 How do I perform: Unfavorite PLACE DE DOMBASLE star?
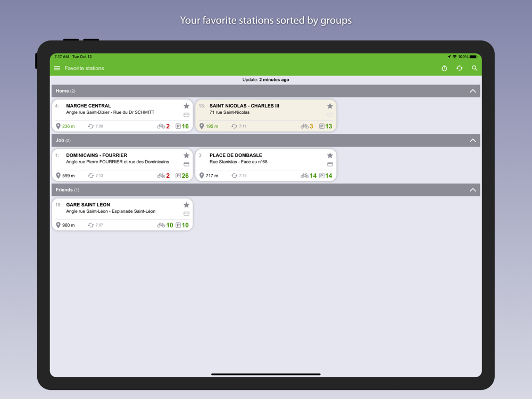pos(330,155)
